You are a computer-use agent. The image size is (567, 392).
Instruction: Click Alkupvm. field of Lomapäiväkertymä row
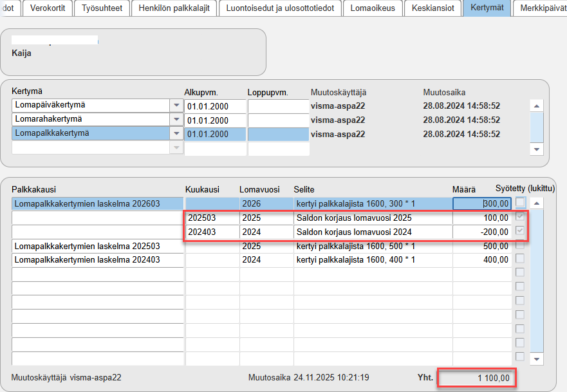click(x=215, y=106)
